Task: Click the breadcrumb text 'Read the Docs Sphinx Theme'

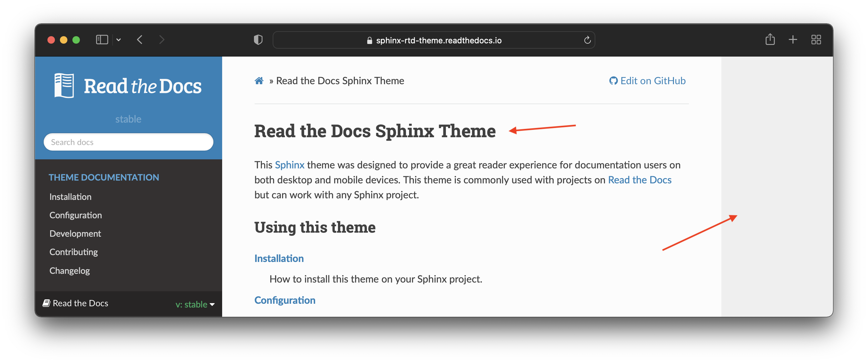Action: point(340,81)
